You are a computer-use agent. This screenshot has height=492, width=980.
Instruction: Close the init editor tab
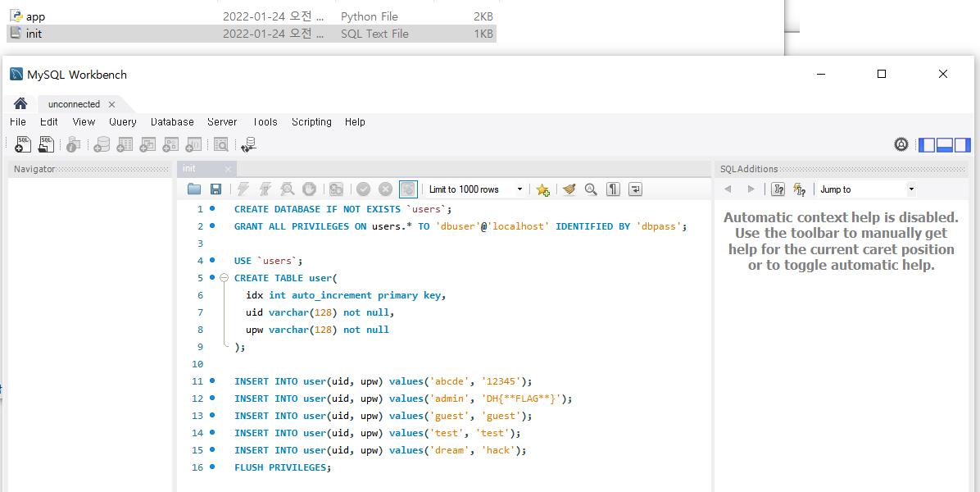228,169
